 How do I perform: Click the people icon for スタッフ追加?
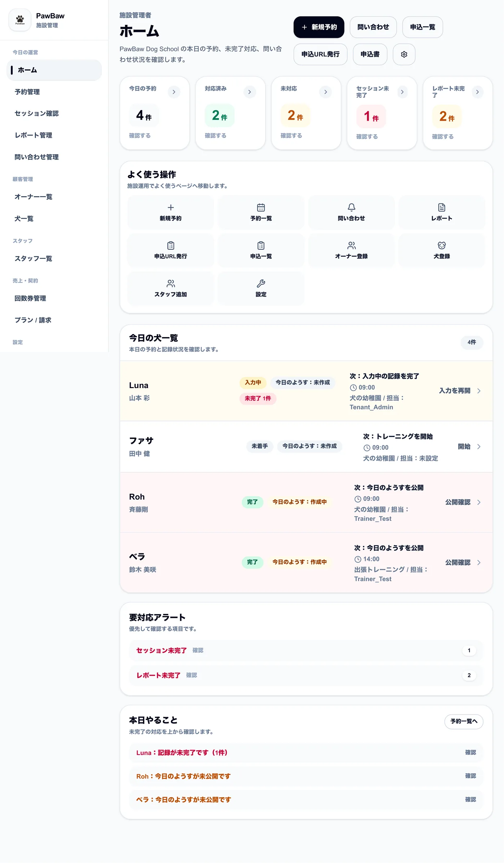click(171, 283)
